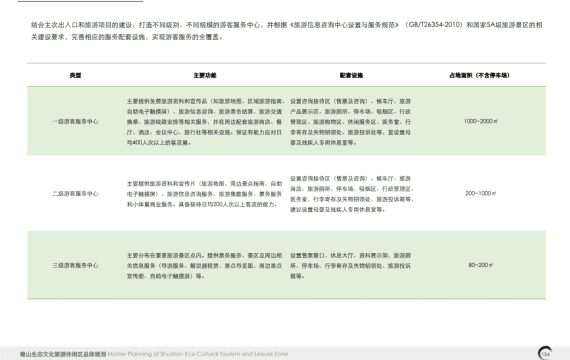Image resolution: width=570 pixels, height=360 pixels.
Task: Select the 三级 center main function paragraph
Action: coord(204,266)
